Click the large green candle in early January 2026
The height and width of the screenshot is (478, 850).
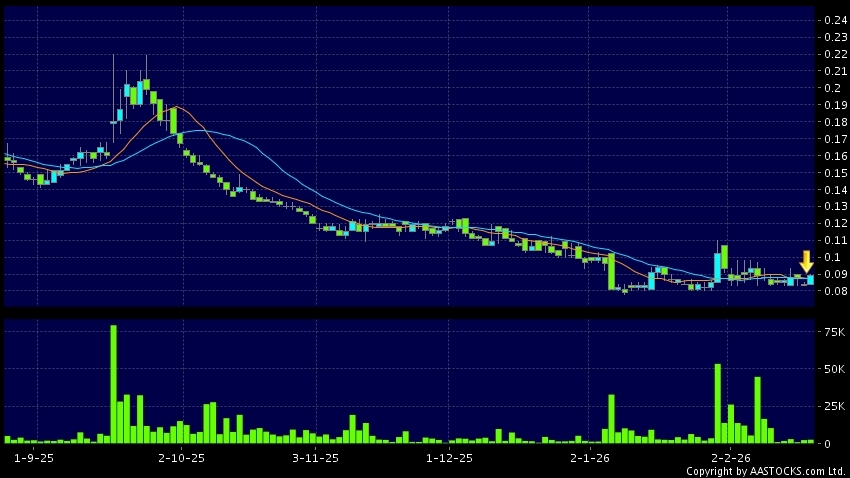(610, 271)
